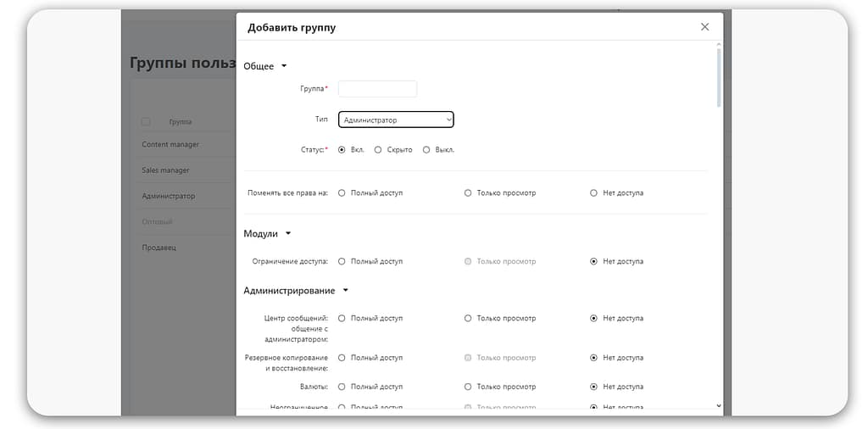The height and width of the screenshot is (429, 868).
Task: Choose Полный доступ for Резервное копирование
Action: pos(342,358)
